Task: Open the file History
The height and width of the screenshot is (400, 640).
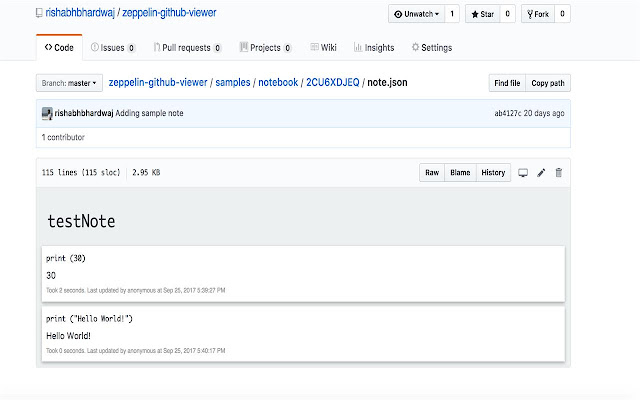Action: (493, 173)
